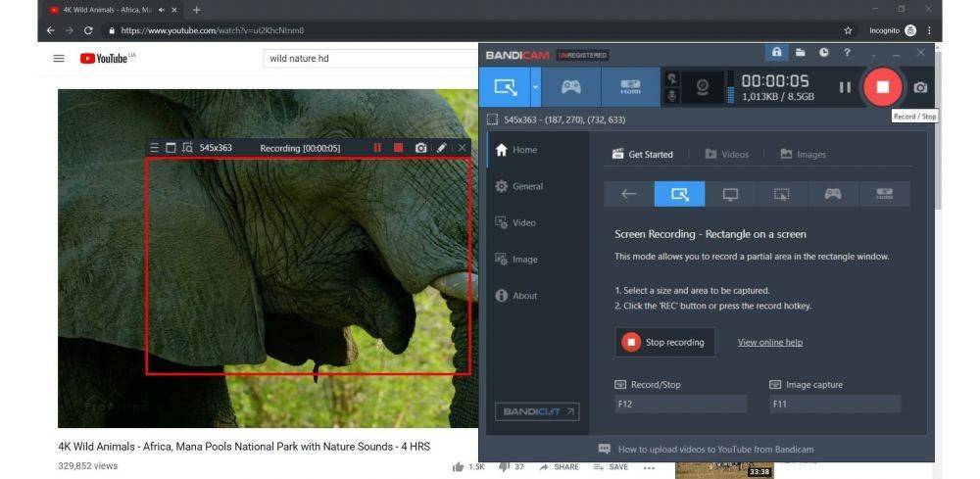Click window-size icon on recording rectangle bar
980x479 pixels.
(171, 148)
